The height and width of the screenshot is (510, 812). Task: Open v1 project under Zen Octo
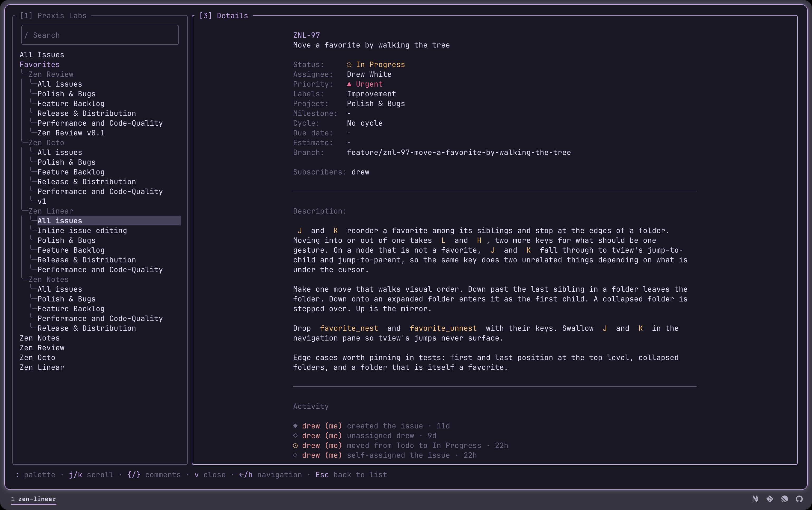(x=42, y=201)
